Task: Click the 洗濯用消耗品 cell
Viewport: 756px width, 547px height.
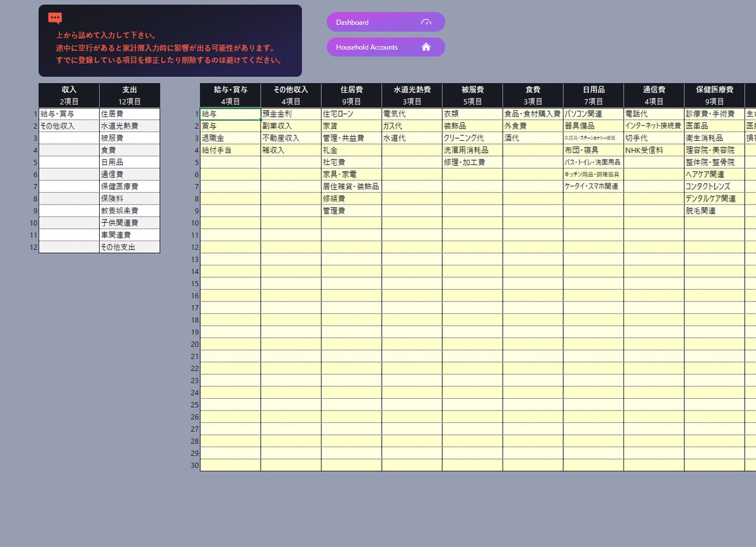Action: (473, 150)
